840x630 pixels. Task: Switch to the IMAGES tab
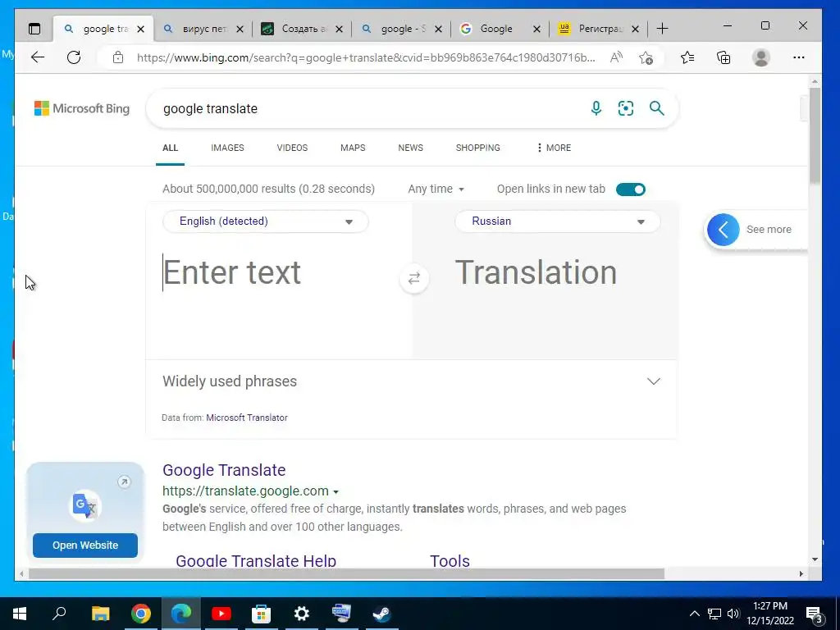[x=228, y=148]
